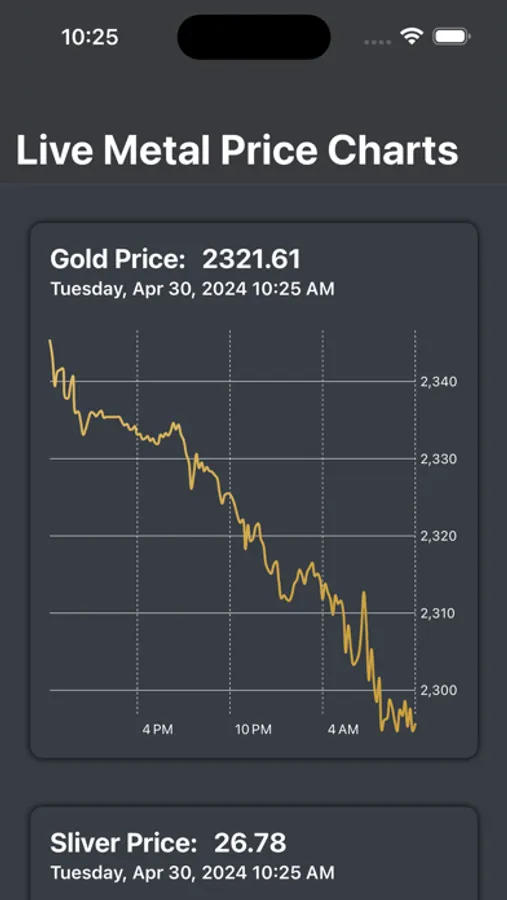Tap the 4 PM time axis marker

click(157, 730)
